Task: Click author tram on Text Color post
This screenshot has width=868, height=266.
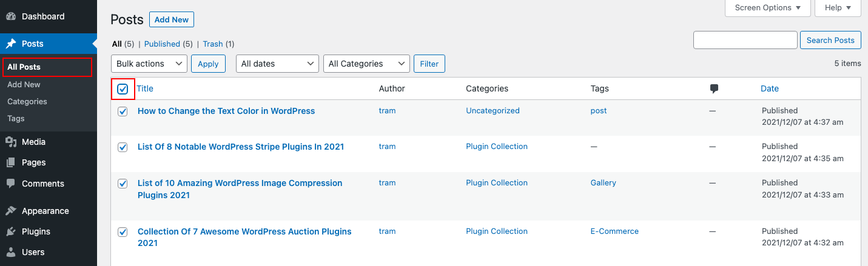Action: click(387, 111)
